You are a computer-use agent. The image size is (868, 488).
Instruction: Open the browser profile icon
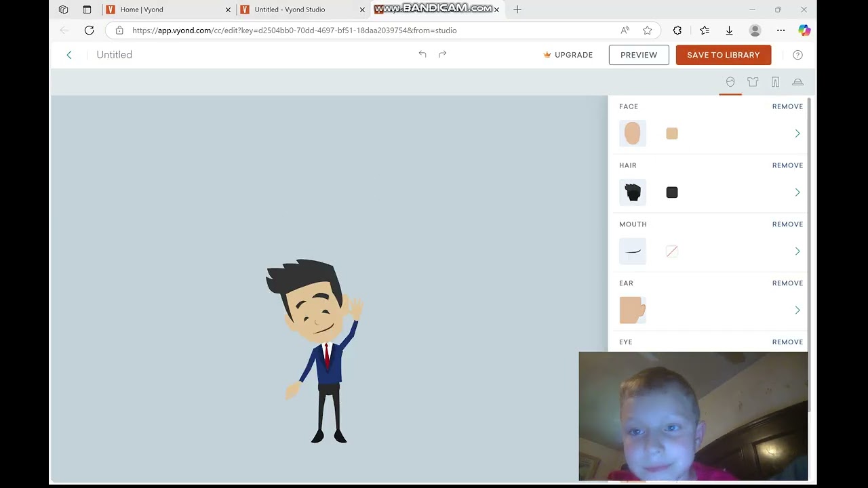click(755, 30)
